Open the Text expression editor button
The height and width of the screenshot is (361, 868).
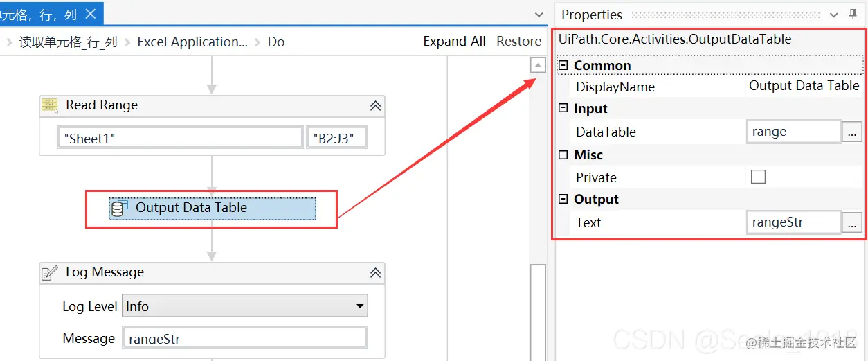852,222
